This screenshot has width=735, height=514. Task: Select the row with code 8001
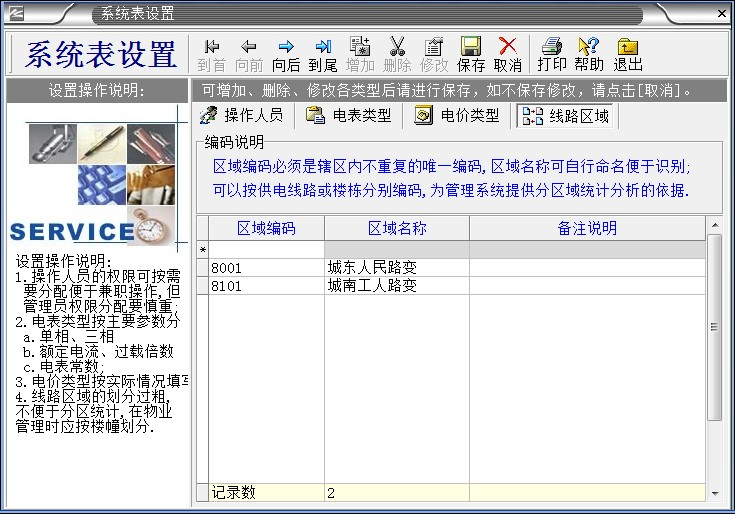[266, 268]
